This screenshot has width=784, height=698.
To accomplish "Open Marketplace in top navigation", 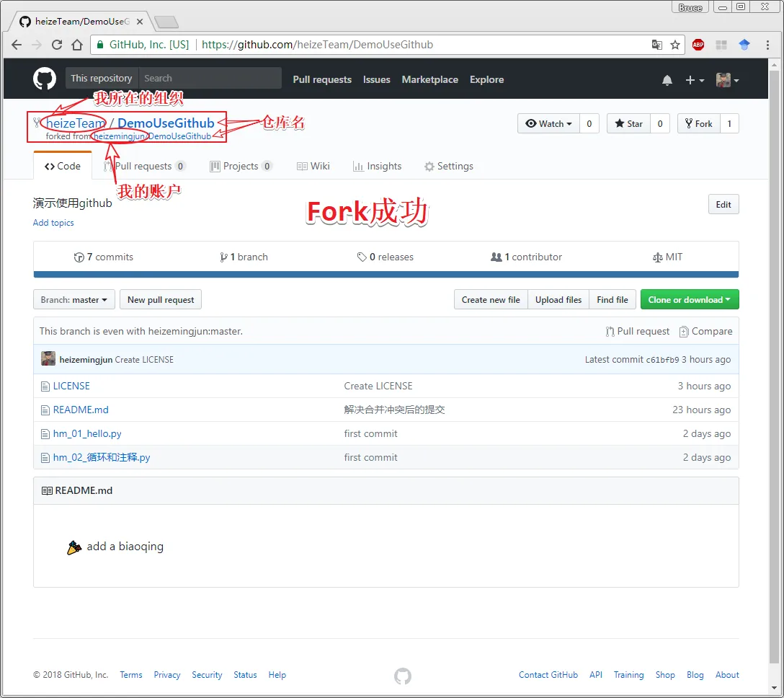I will 430,79.
